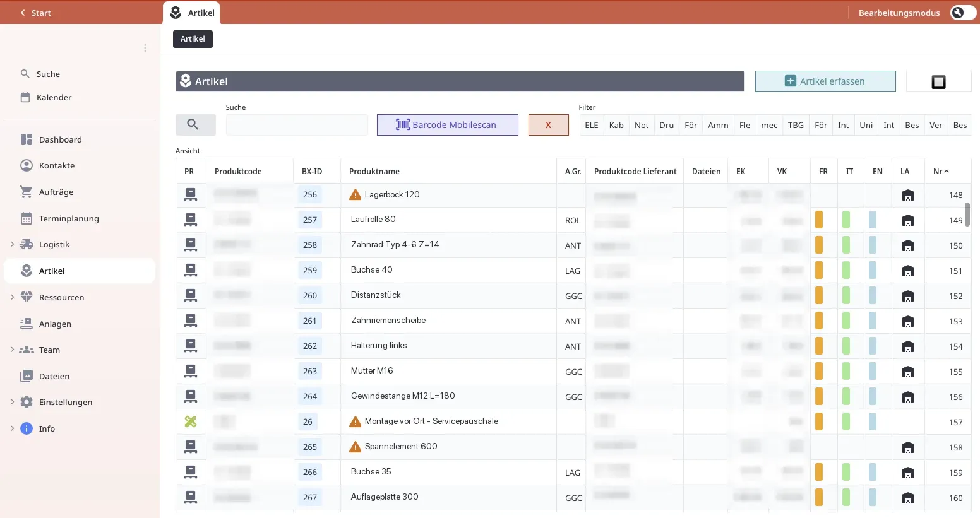Toggle Kab filter
Screen dimensions: 980x518
(x=616, y=125)
